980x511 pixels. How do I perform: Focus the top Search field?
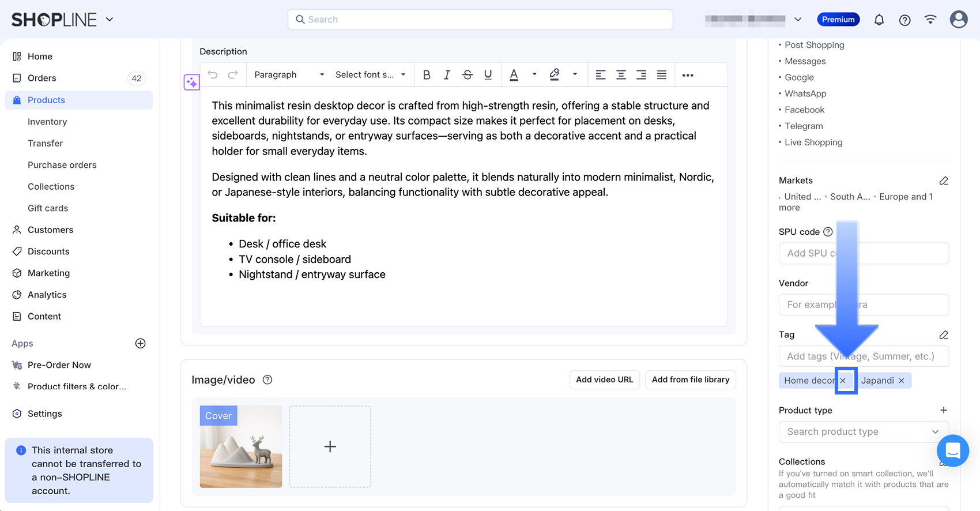click(480, 20)
